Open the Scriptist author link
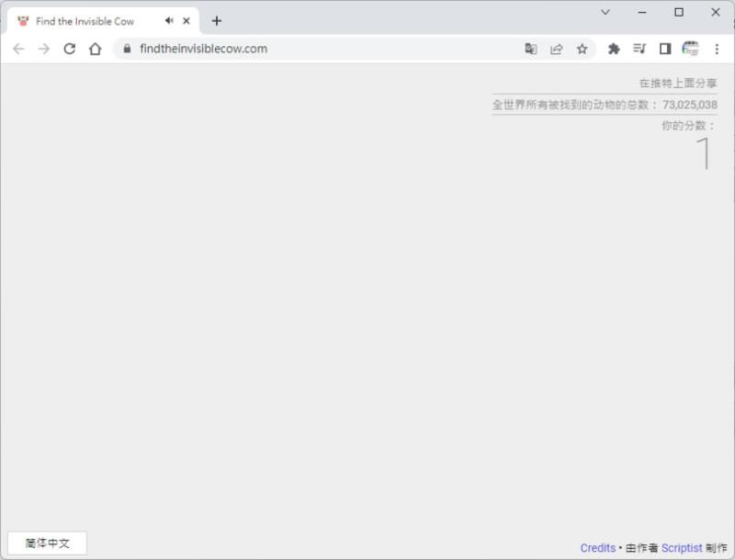This screenshot has width=735, height=560. tap(682, 548)
